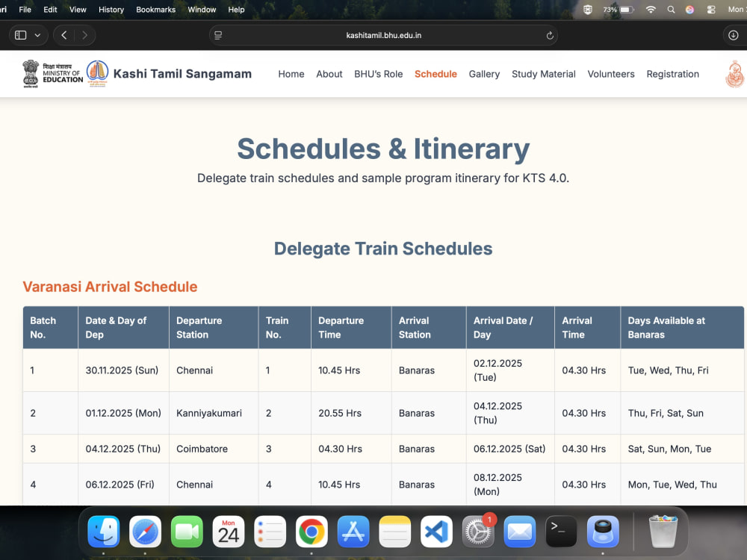The image size is (747, 560).
Task: Open Notes from the dock
Action: 395,532
